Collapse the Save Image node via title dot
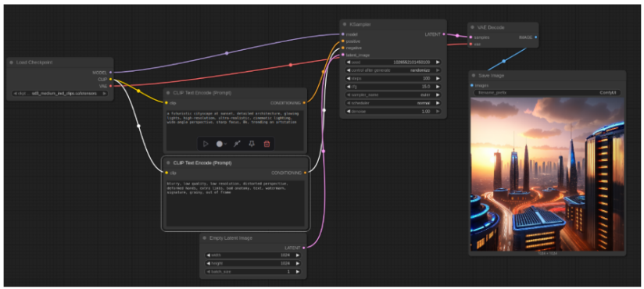Image resolution: width=644 pixels, height=289 pixels. tap(474, 76)
